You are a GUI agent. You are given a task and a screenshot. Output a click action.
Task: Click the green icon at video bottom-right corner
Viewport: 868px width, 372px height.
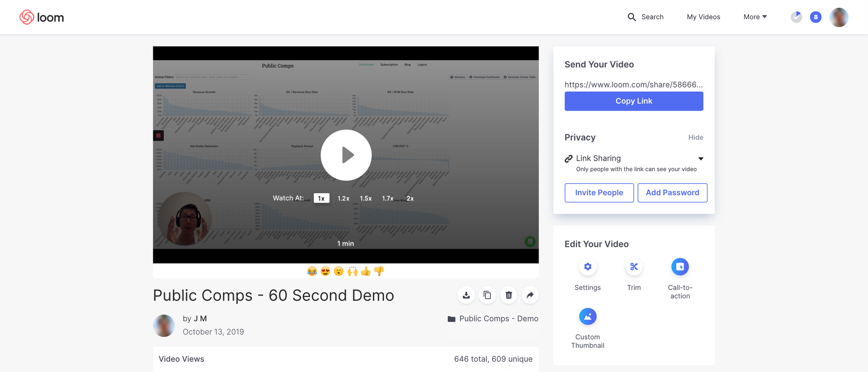(530, 241)
